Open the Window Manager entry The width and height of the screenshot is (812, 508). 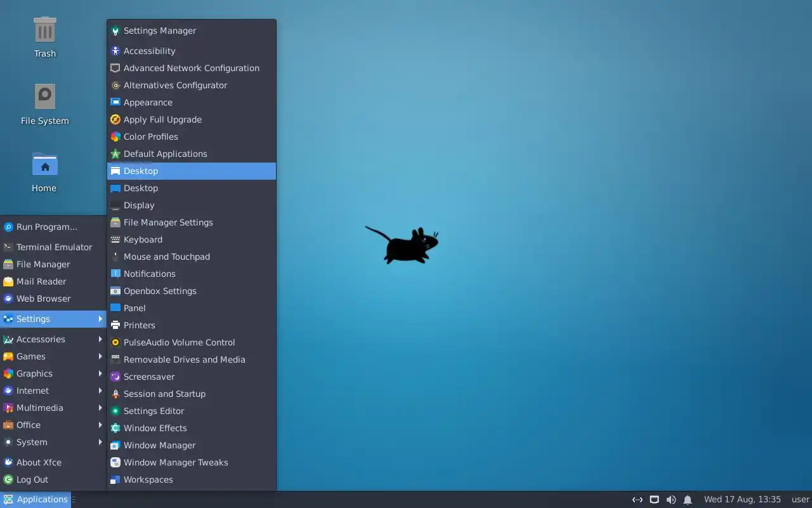(x=192, y=445)
